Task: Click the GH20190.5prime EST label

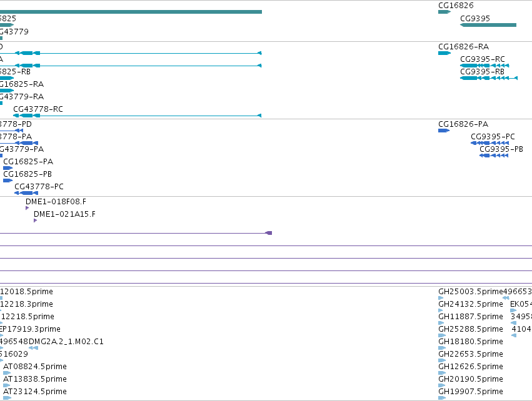Action: (471, 379)
